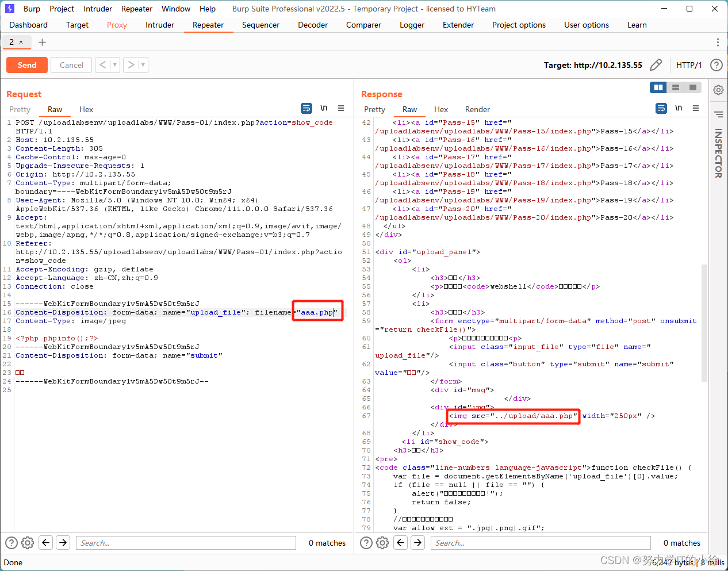Open the Learn tab
Screen dimensions: 728x571
637,25
